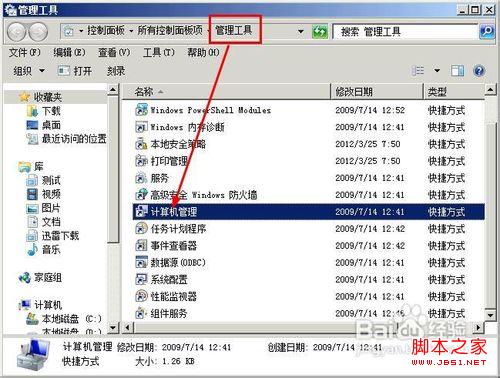The width and height of the screenshot is (500, 378).
Task: Click 快捷方式 type of Windows 内存诊断 row
Action: click(x=446, y=127)
